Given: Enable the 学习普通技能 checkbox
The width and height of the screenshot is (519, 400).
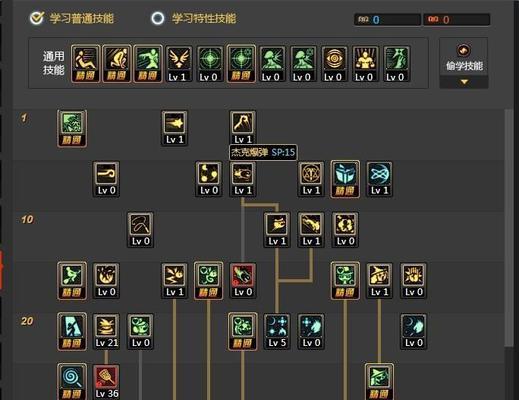Looking at the screenshot, I should coord(37,18).
